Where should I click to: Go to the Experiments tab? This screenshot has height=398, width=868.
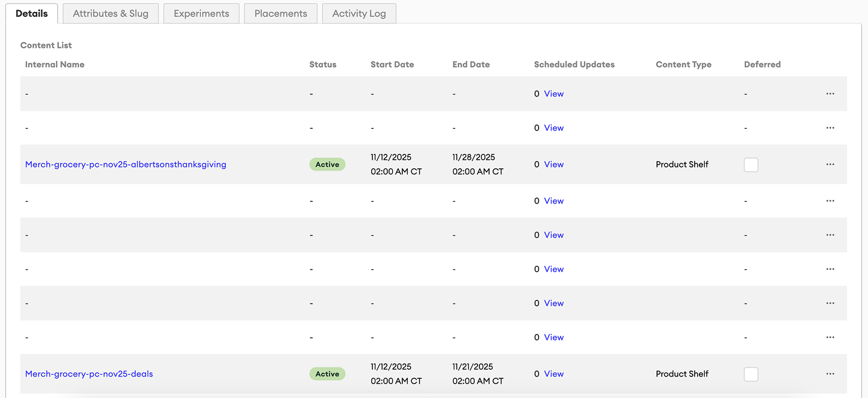[201, 13]
